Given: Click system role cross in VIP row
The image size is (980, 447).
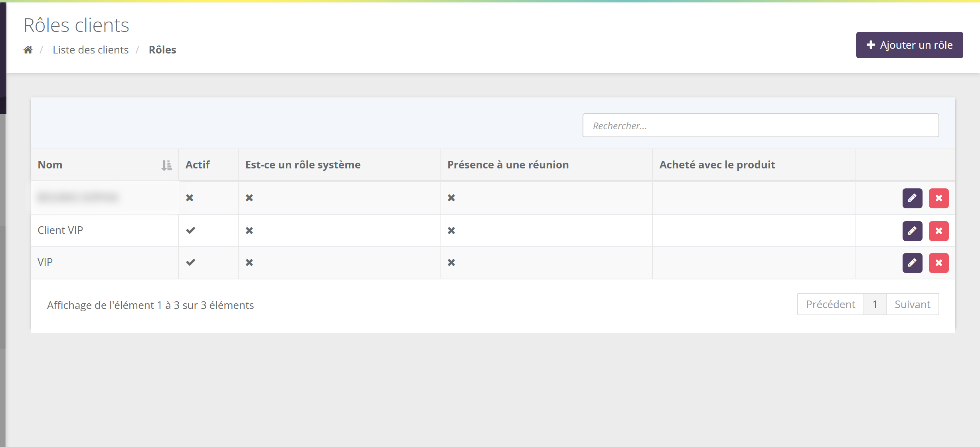Looking at the screenshot, I should coord(249,262).
